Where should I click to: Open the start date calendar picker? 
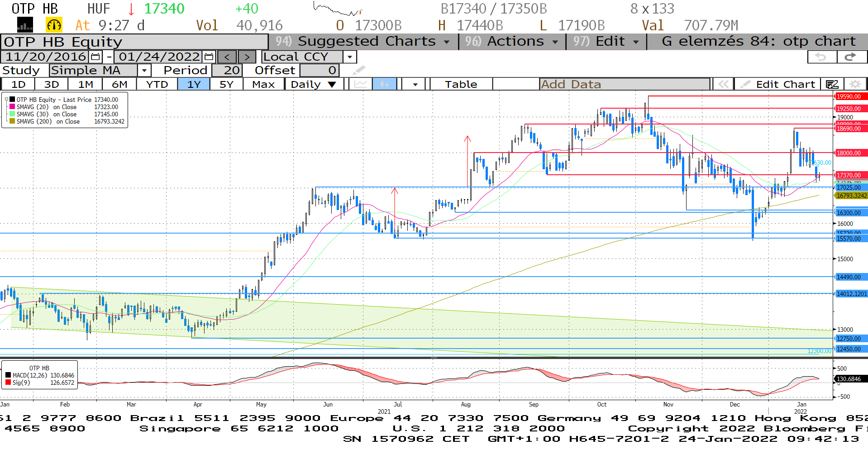pos(95,57)
